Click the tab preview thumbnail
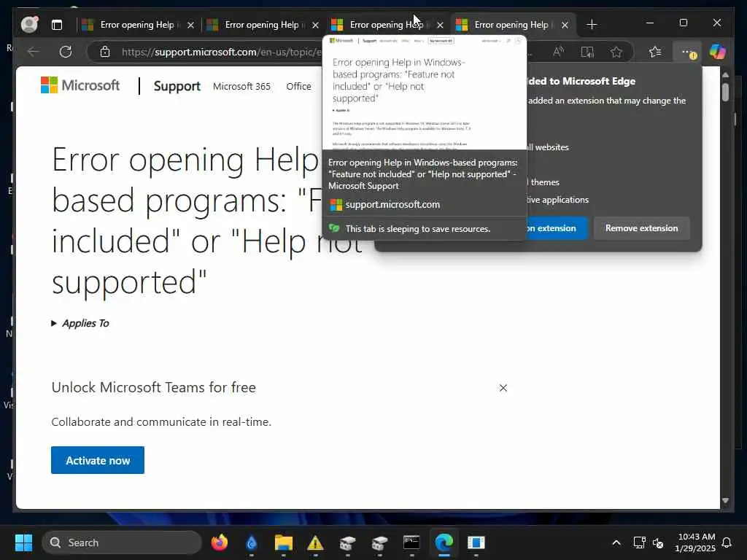Viewport: 747px width, 560px height. (425, 93)
